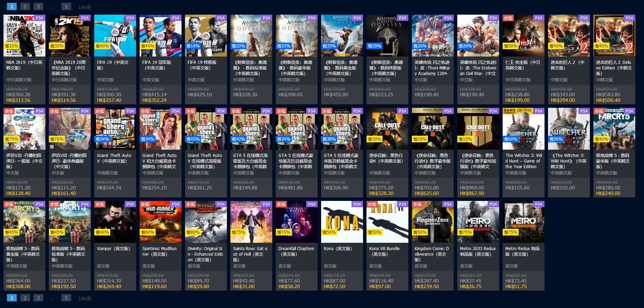Jump to page 5 in the lower pagination bar
This screenshot has height=308, width=644.
(x=66, y=298)
